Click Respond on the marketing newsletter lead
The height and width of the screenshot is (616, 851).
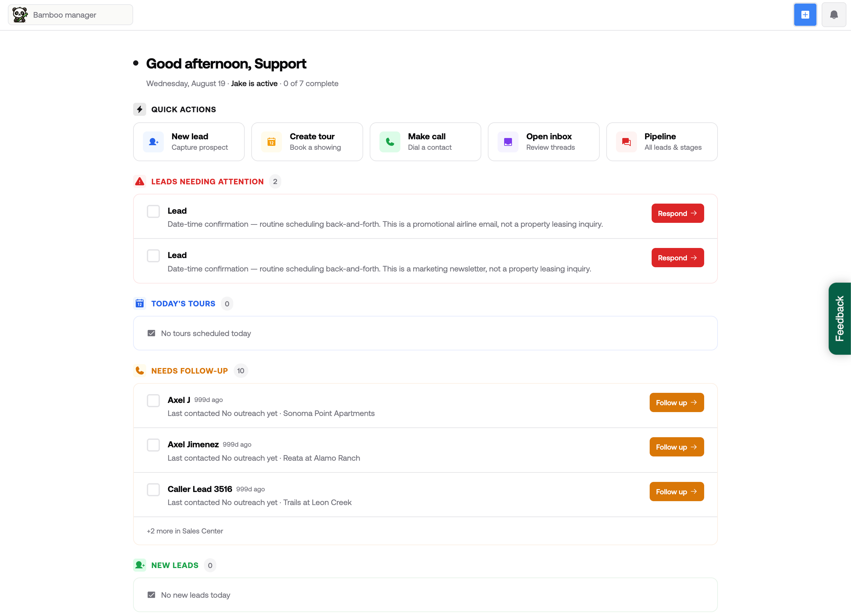click(677, 258)
